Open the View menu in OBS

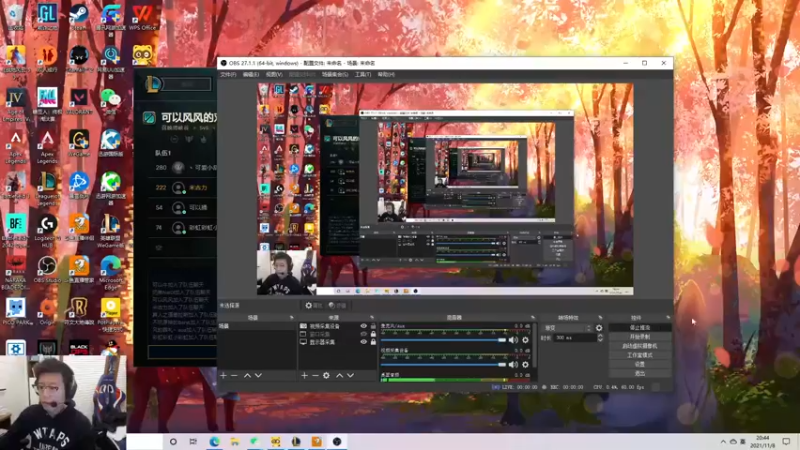point(274,74)
